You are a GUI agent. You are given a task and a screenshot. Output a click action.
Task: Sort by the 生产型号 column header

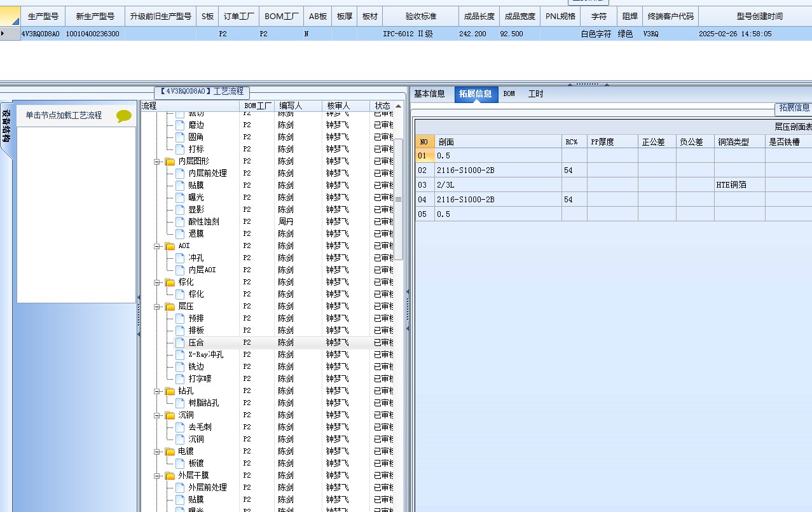point(43,17)
